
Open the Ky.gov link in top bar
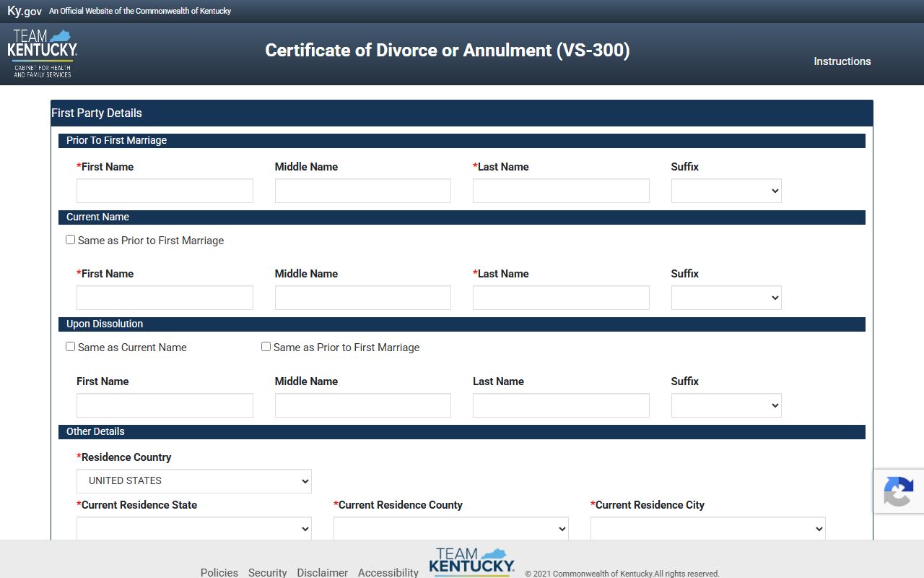pos(25,11)
